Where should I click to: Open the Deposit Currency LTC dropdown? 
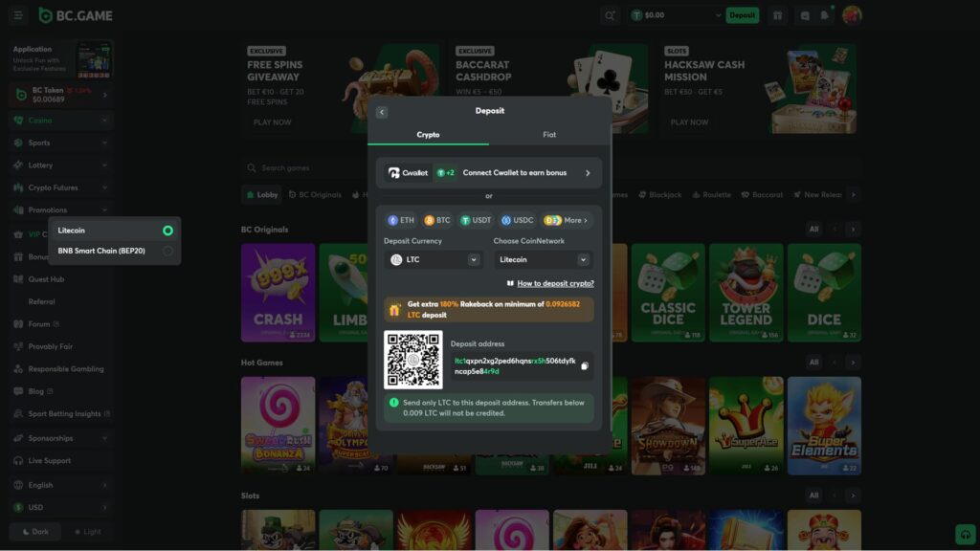click(x=434, y=260)
